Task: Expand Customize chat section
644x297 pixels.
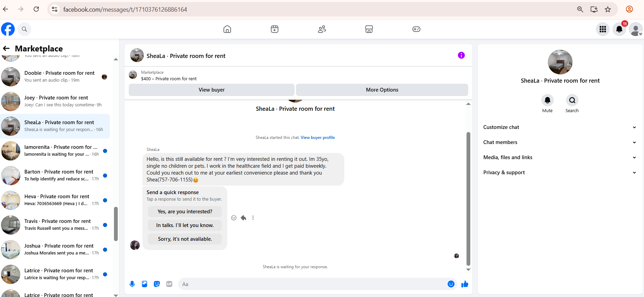Action: [x=560, y=127]
